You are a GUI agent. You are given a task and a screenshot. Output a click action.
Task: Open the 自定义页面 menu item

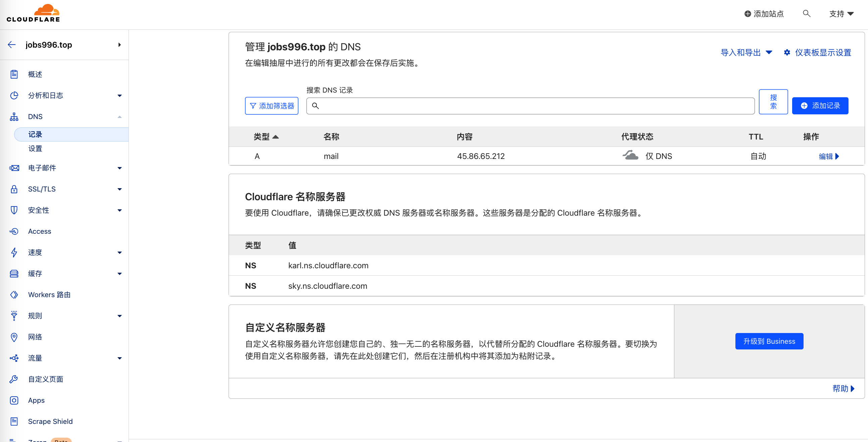pyautogui.click(x=46, y=379)
